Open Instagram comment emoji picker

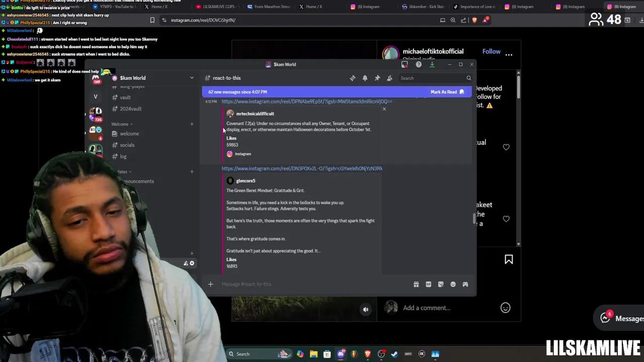coord(505,308)
